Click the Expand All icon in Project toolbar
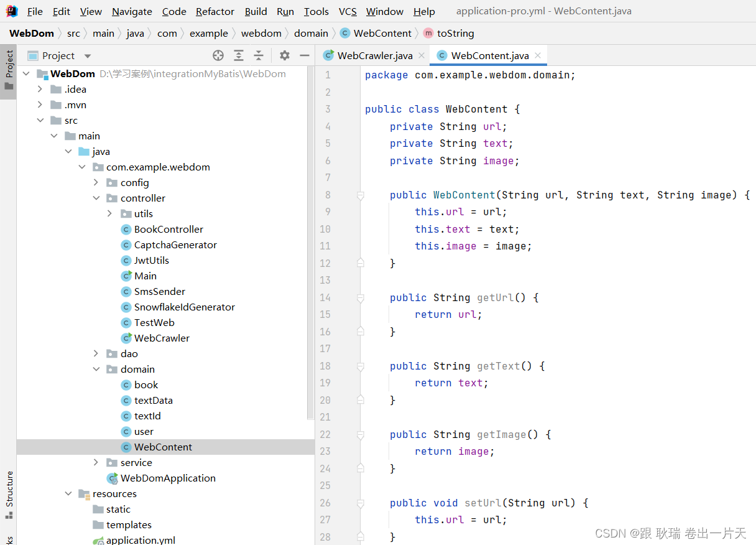This screenshot has height=545, width=756. coord(239,55)
